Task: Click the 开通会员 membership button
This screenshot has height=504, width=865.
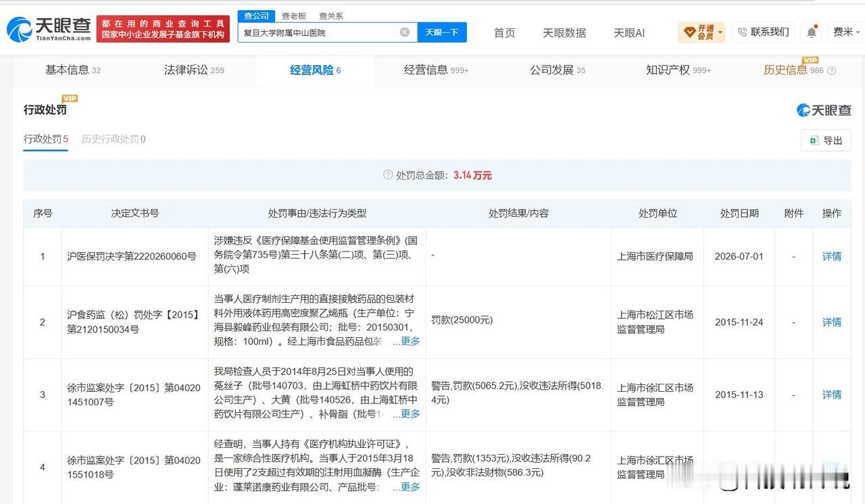Action: coord(701,32)
